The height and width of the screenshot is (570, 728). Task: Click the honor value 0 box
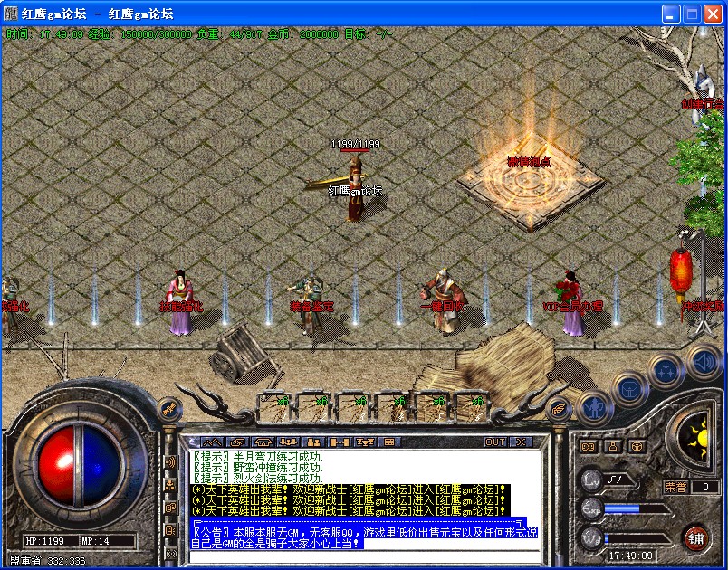pyautogui.click(x=705, y=487)
